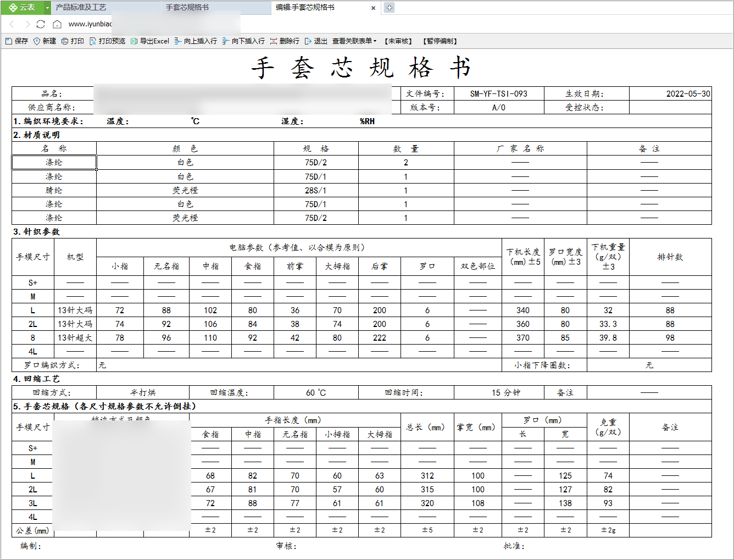Click the 总长 value 312
Screen dimensions: 734x560
pos(427,476)
